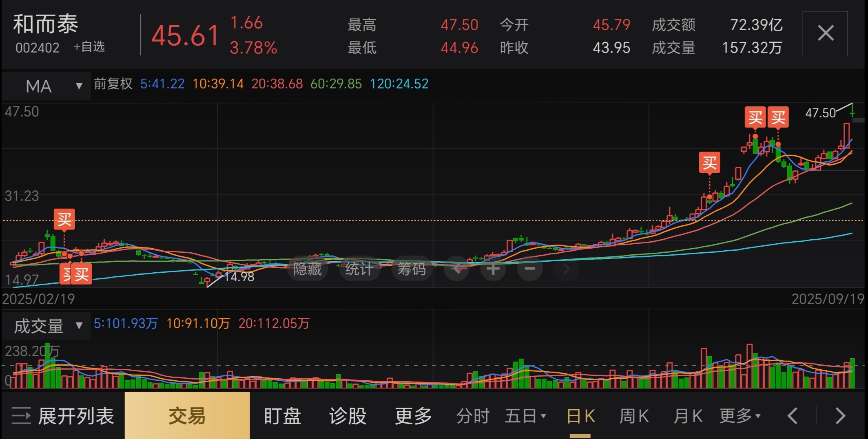Open the 诊股 diagnosis tab
Image resolution: width=868 pixels, height=439 pixels.
[x=348, y=416]
